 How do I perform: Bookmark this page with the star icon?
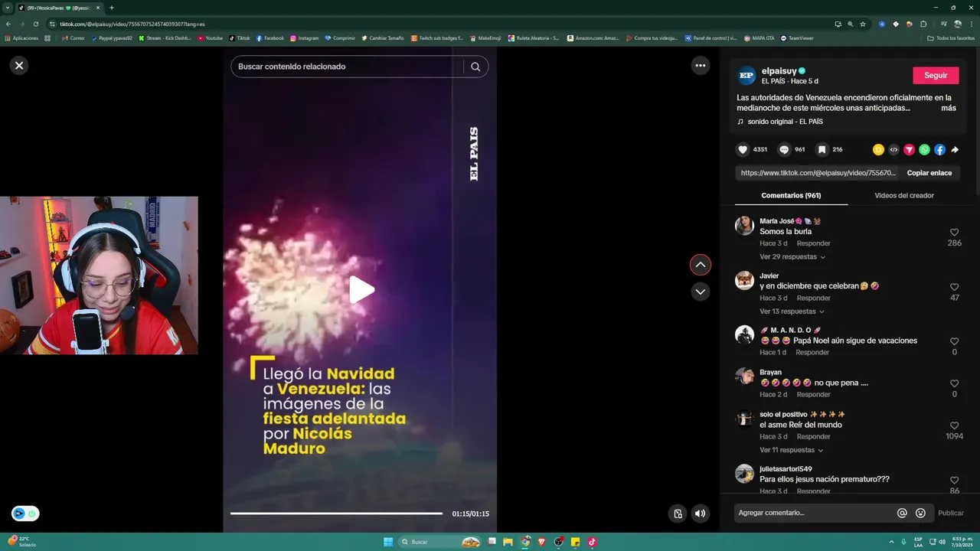pos(863,24)
